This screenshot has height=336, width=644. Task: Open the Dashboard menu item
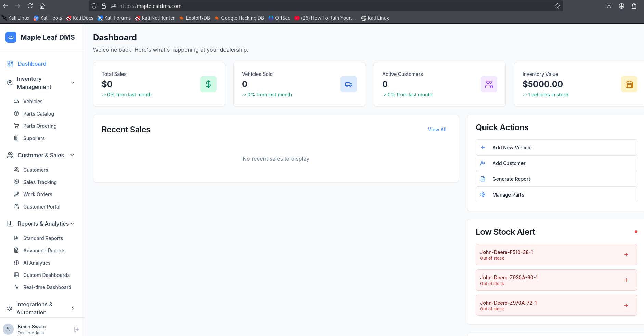[32, 64]
